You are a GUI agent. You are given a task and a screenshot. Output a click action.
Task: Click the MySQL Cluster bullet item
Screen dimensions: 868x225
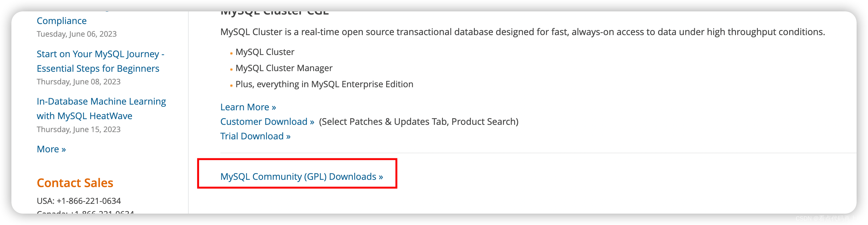coord(265,52)
